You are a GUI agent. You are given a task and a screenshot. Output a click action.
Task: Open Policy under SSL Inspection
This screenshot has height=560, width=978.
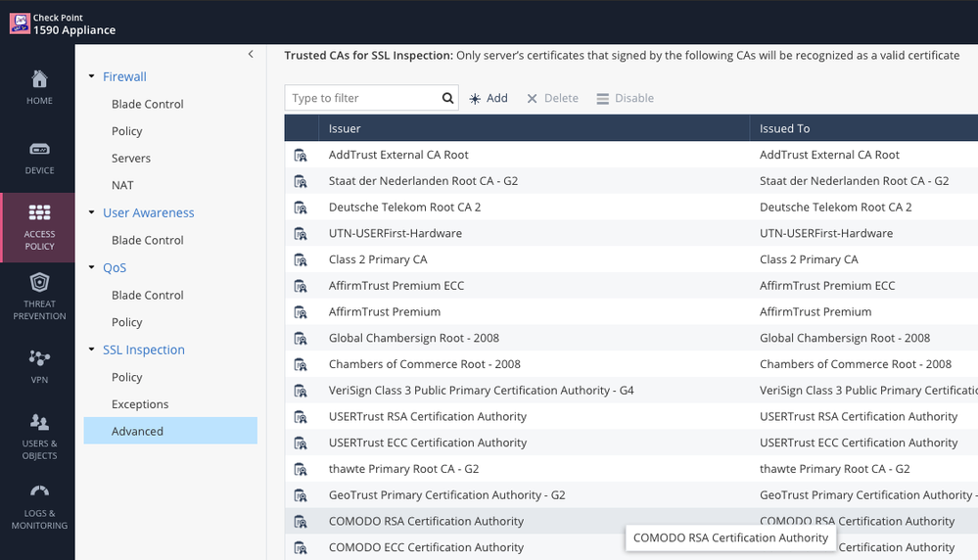point(127,377)
